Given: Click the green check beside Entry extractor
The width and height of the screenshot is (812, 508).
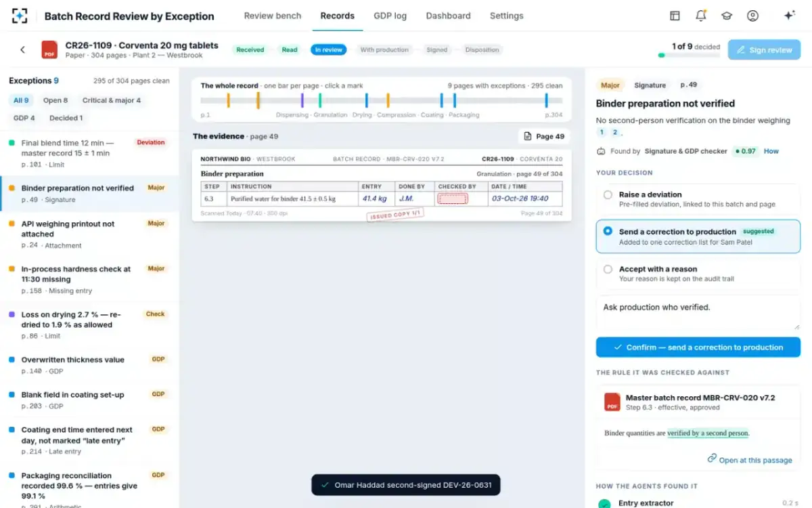Looking at the screenshot, I should 605,503.
